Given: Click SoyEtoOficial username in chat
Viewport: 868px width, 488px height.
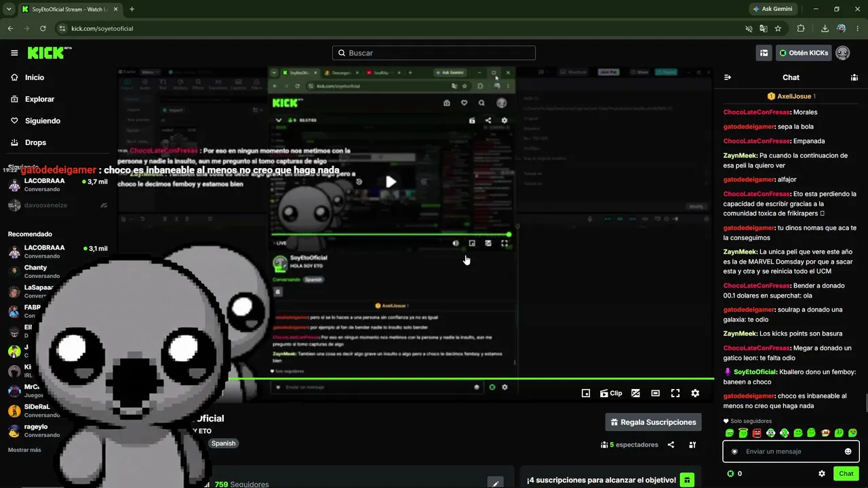Looking at the screenshot, I should [755, 372].
